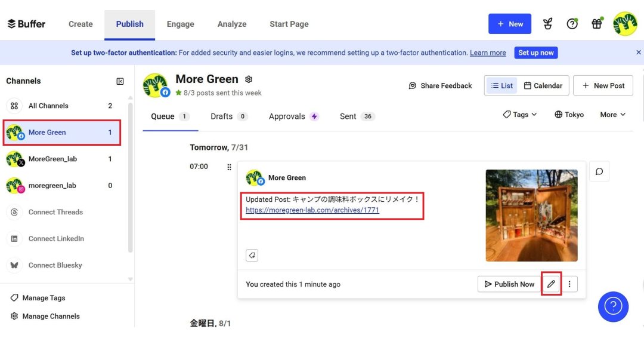Viewport: 644px width, 338px height.
Task: Click the sidebar scroll down arrow
Action: 130,279
